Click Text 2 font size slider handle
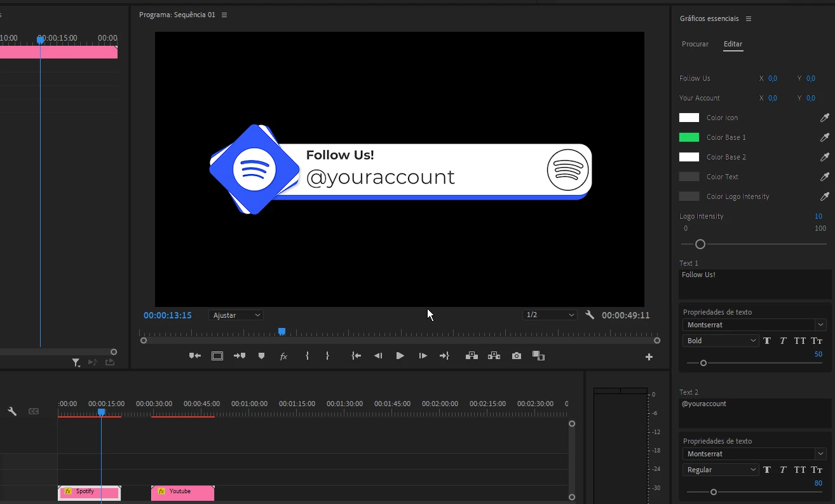 pos(714,492)
